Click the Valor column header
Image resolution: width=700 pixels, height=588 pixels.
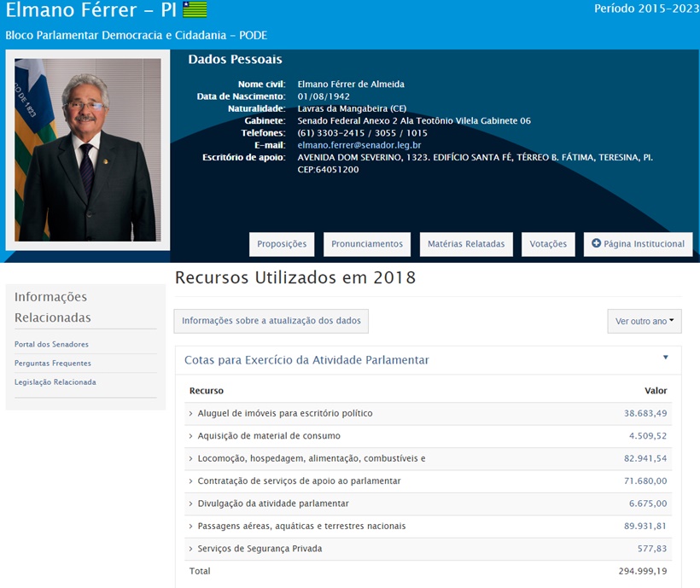pyautogui.click(x=656, y=391)
